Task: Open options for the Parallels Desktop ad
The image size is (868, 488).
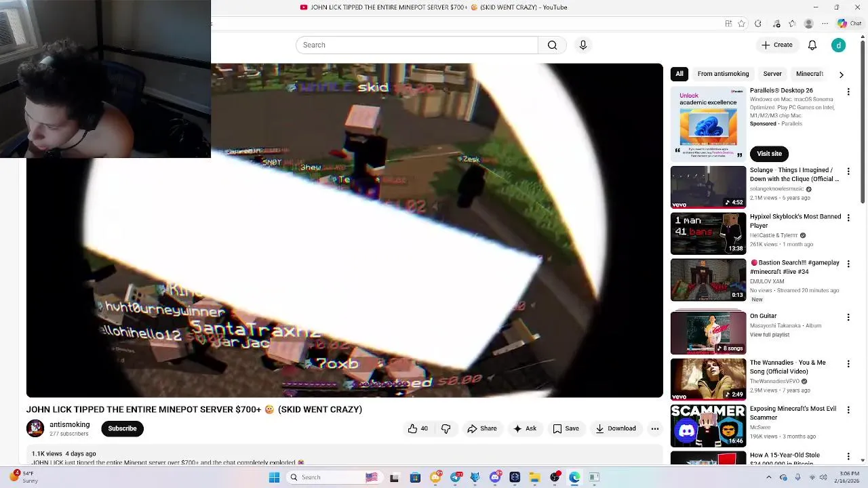Action: pos(848,91)
